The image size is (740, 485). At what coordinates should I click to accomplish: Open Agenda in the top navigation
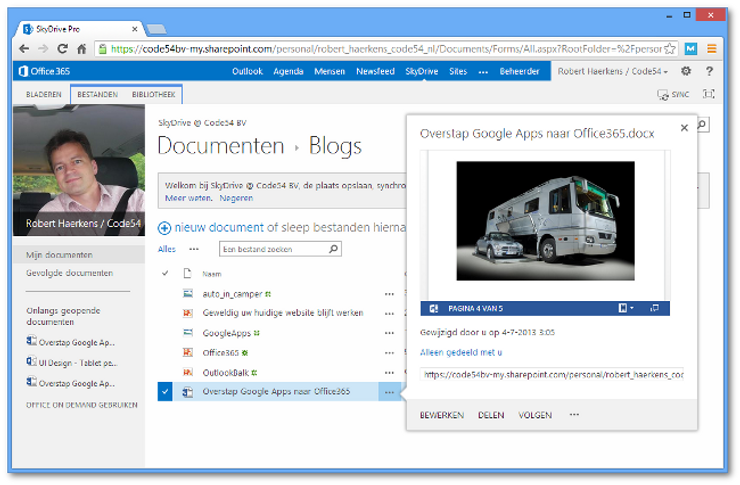[288, 71]
